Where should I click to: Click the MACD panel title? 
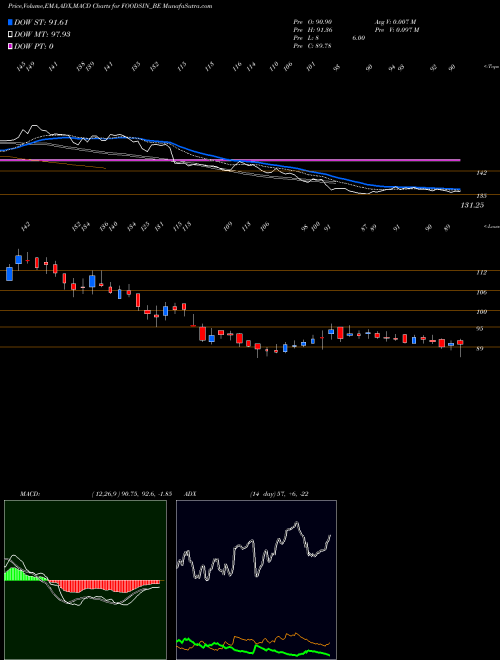click(29, 494)
